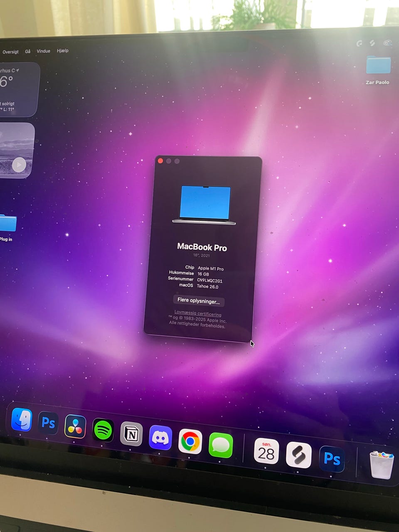Click the Hukommelse label
Screen dimensions: 399x532
click(181, 273)
